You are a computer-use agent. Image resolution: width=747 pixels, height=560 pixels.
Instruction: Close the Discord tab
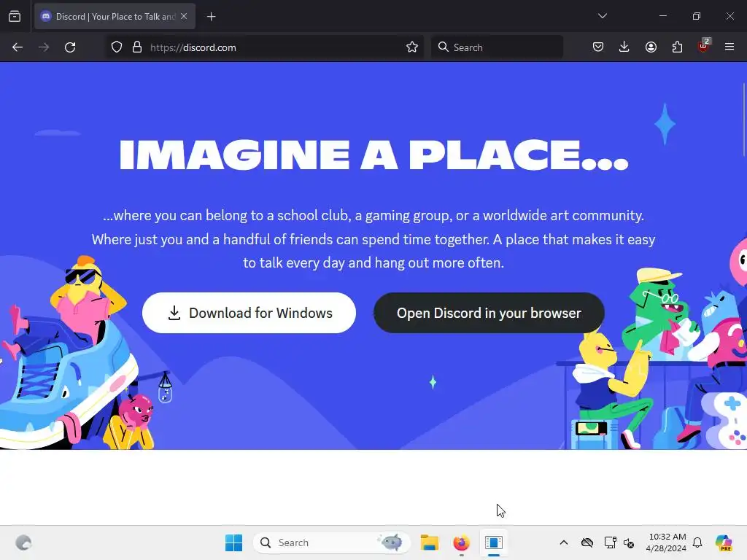point(184,16)
